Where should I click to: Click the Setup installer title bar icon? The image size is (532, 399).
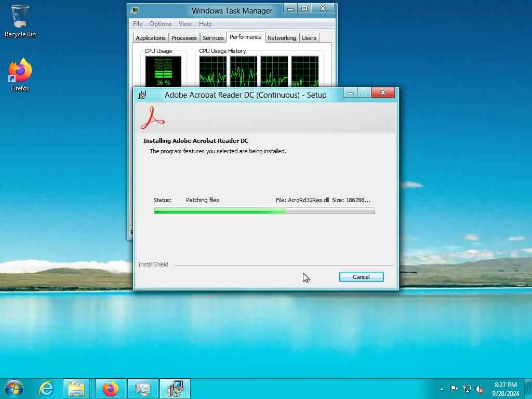coord(142,95)
